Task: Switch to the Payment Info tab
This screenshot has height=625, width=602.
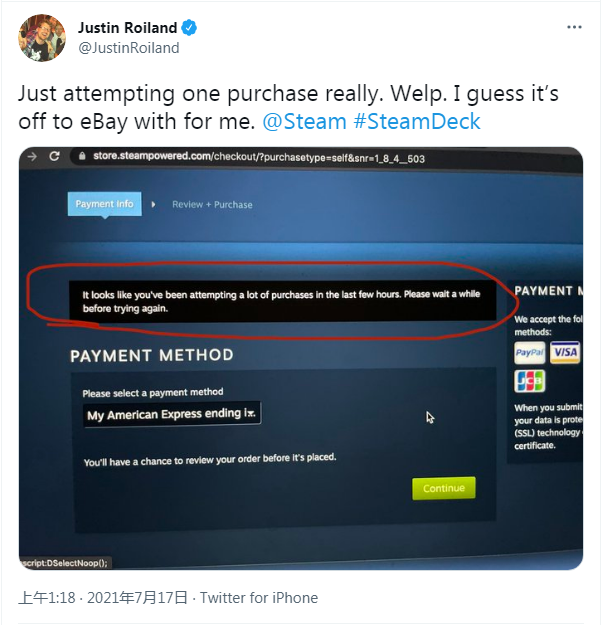Action: [x=104, y=204]
